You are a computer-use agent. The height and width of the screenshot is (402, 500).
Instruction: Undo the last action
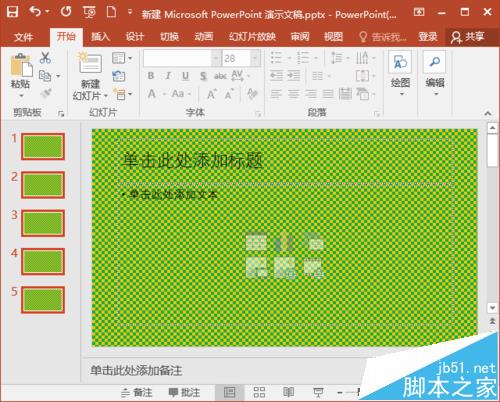pos(35,12)
